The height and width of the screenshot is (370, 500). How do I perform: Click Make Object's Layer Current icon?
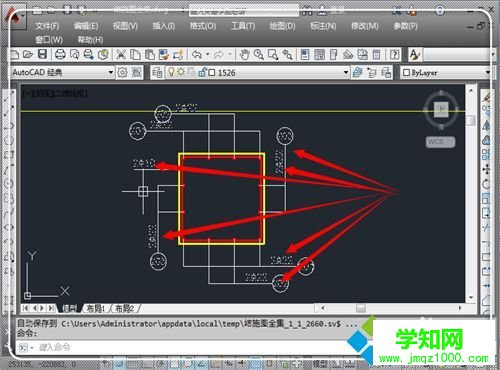click(x=357, y=72)
